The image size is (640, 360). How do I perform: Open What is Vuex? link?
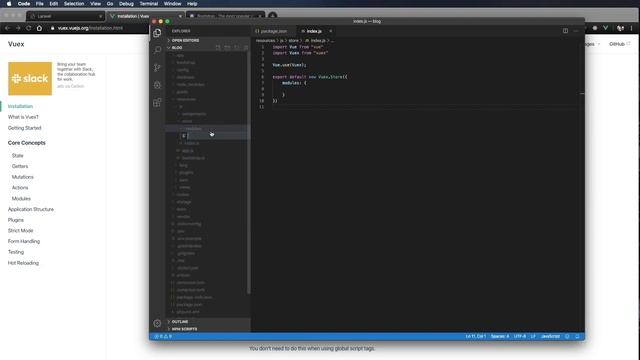tap(23, 117)
